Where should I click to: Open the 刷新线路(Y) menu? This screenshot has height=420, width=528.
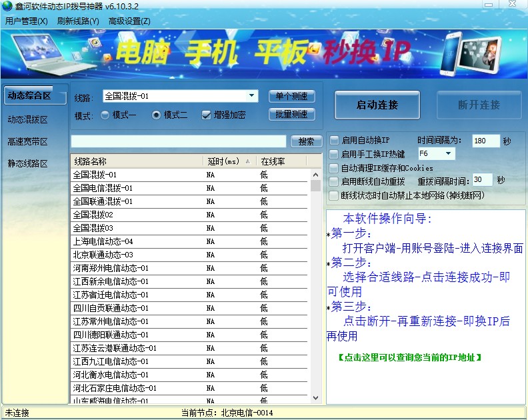[x=78, y=21]
